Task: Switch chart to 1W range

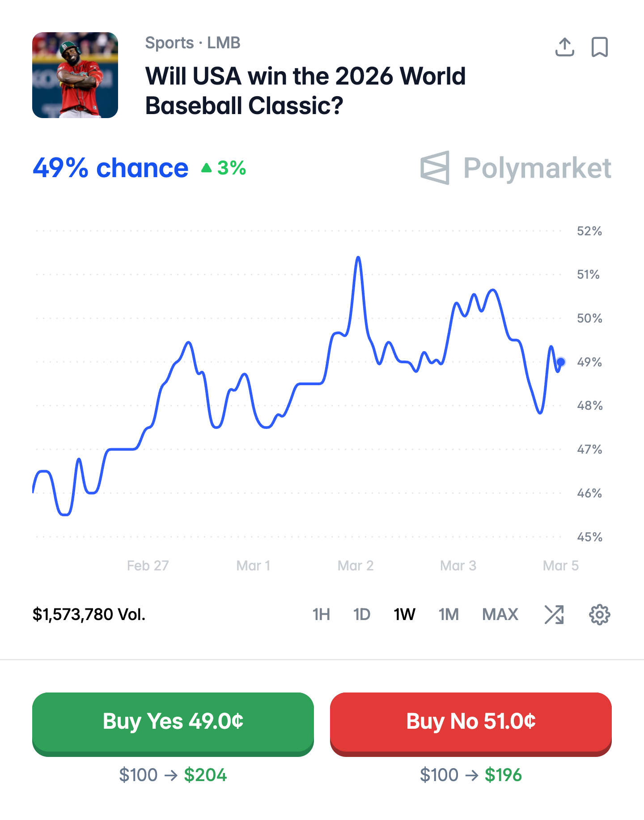Action: 404,614
